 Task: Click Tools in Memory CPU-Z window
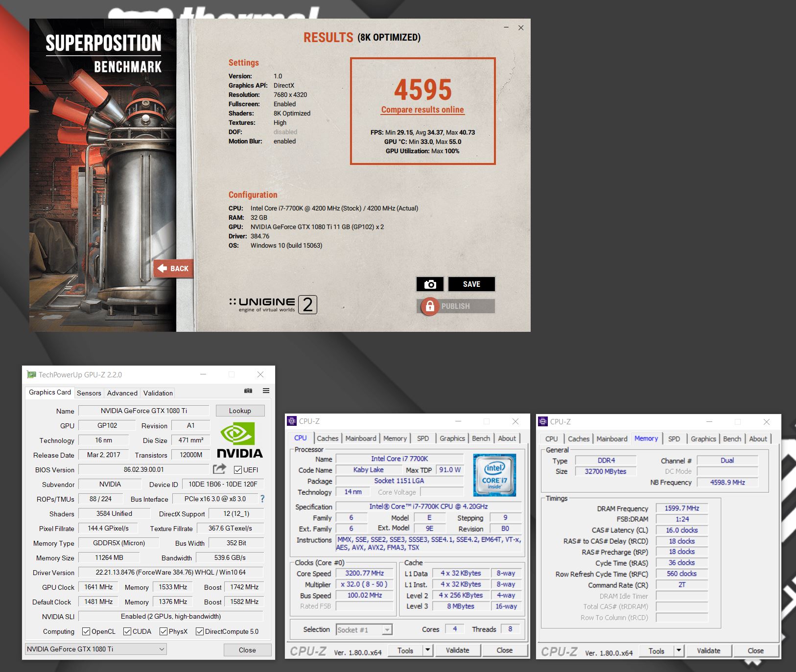coord(656,651)
